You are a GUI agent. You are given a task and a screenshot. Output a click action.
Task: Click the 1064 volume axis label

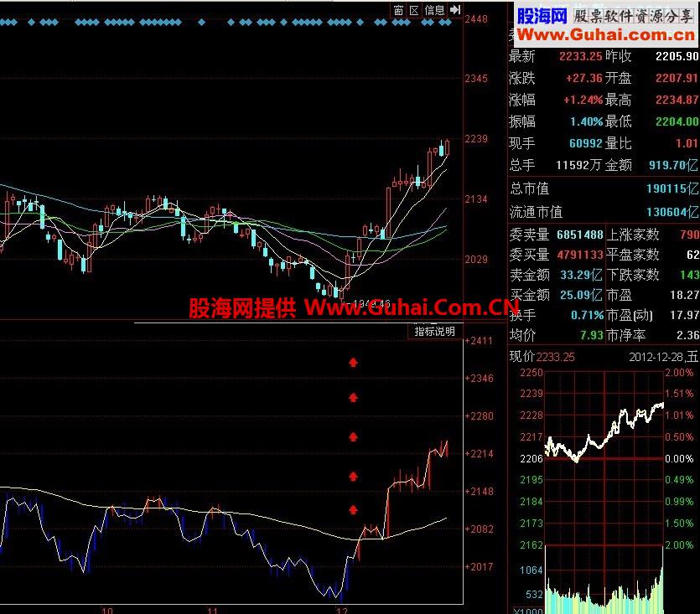(x=531, y=570)
